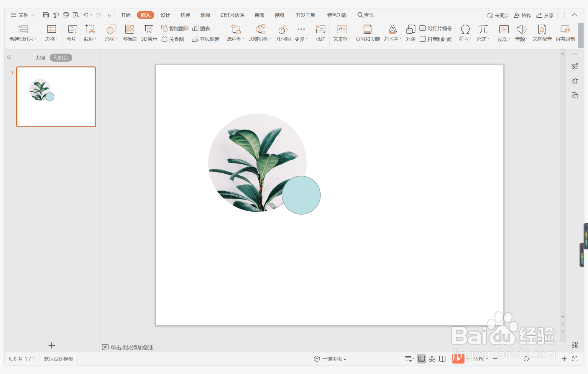Click the Redo arrow icon
The image size is (588, 374).
pos(99,15)
